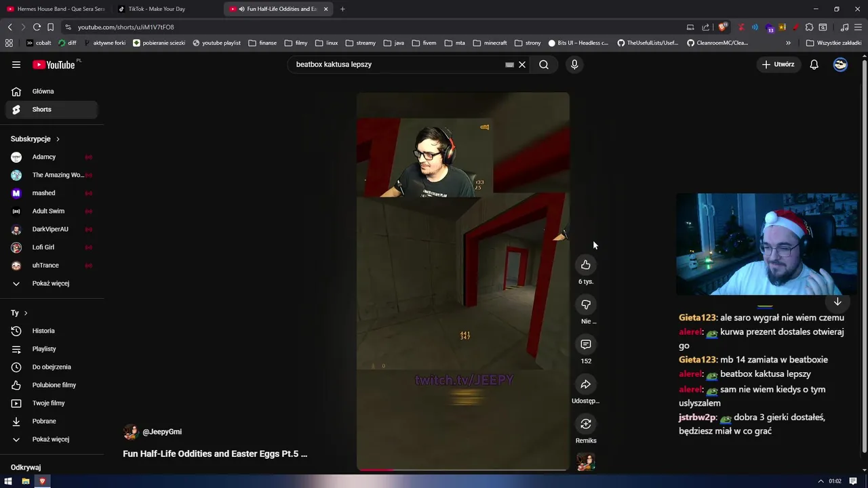Like the Short with thumbs up
The width and height of the screenshot is (868, 488).
[586, 264]
